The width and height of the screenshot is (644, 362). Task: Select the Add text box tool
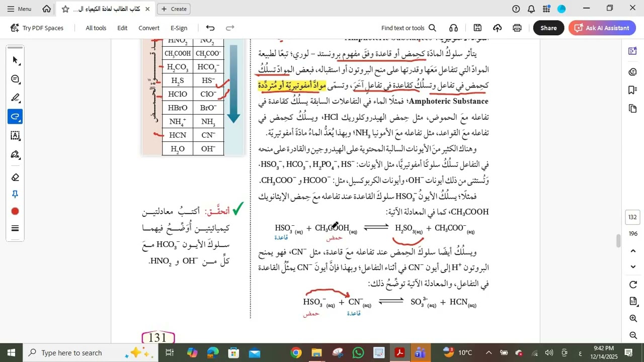[x=15, y=135]
